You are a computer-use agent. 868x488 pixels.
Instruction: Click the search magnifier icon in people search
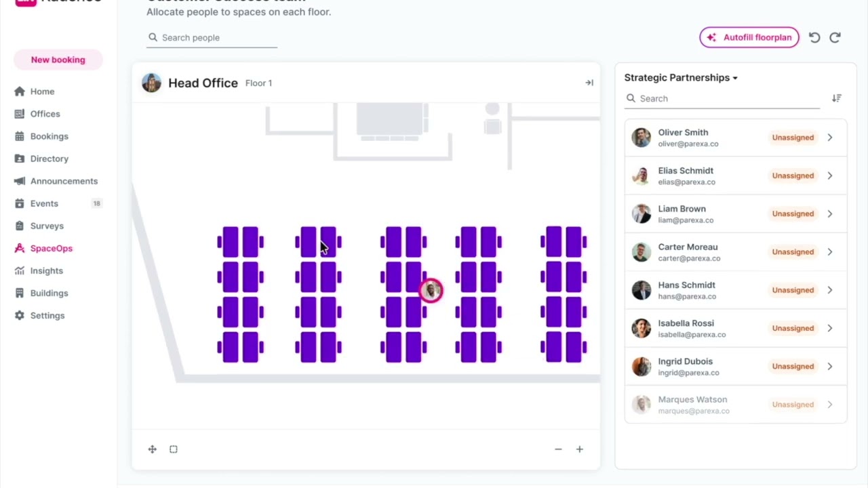[x=153, y=37]
